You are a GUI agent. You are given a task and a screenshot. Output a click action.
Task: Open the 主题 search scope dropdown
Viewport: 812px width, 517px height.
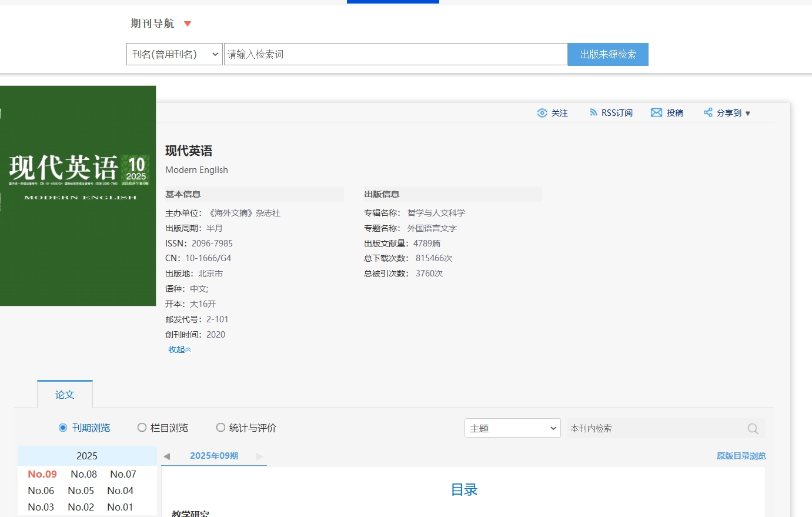tap(513, 428)
